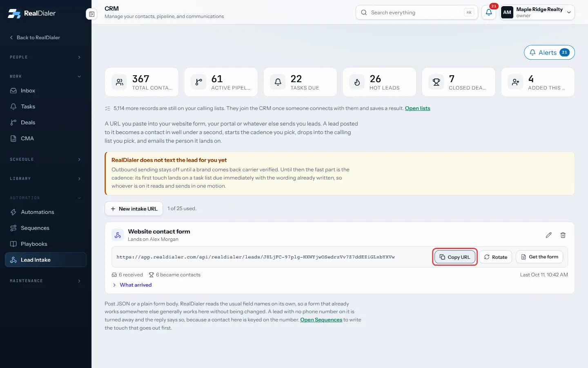Follow the Open lists link
The width and height of the screenshot is (588, 368).
tap(417, 108)
